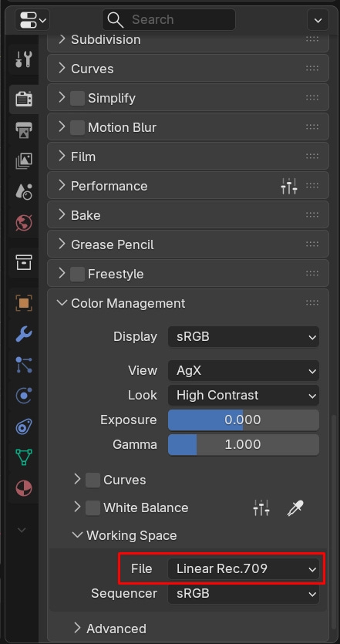Click the properties Search field
Viewport: 340px width, 644px height.
(x=169, y=19)
